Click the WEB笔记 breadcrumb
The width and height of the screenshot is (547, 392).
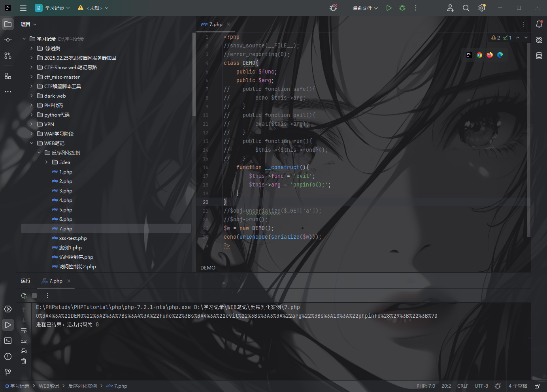click(49, 386)
